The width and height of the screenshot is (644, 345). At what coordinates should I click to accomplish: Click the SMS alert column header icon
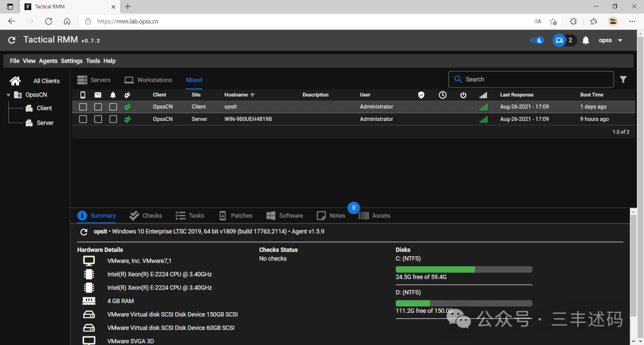click(x=83, y=95)
